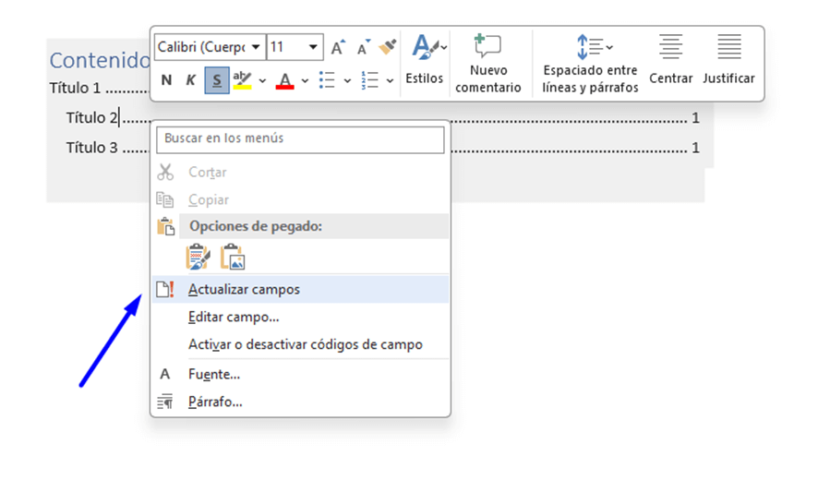Open numbered list style dropdown
The height and width of the screenshot is (504, 818).
click(391, 81)
